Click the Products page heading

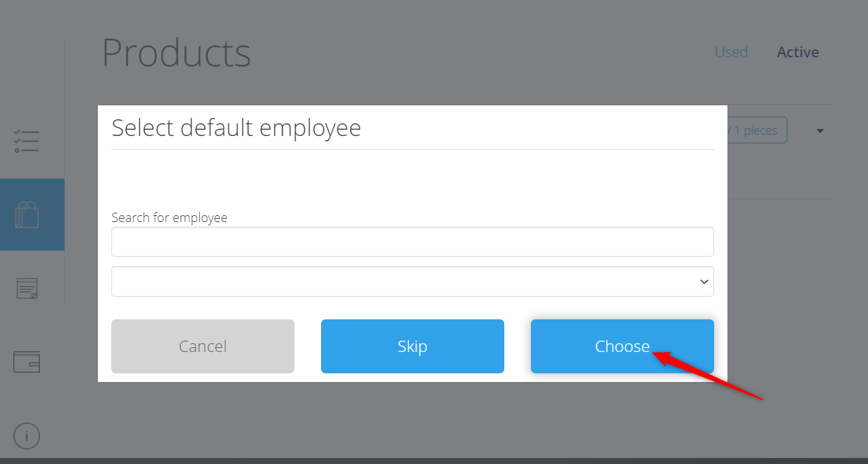(x=177, y=53)
